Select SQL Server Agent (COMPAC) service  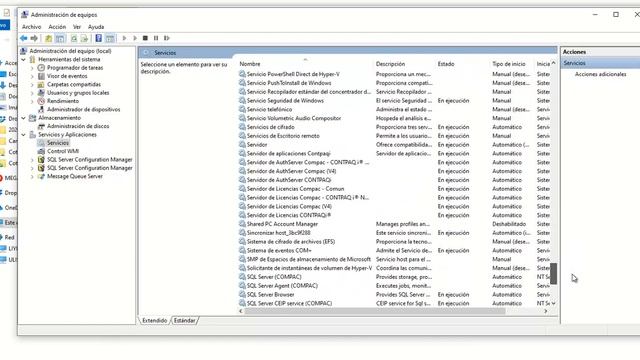coord(282,286)
